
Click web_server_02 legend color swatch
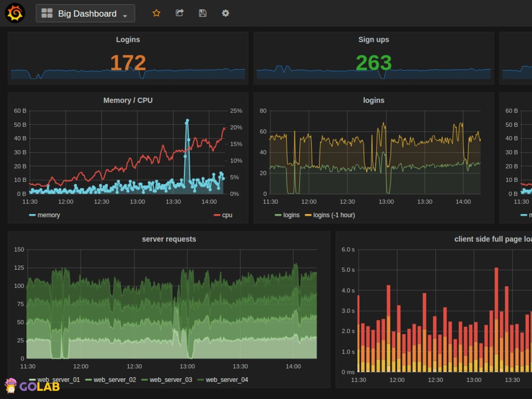tap(88, 380)
